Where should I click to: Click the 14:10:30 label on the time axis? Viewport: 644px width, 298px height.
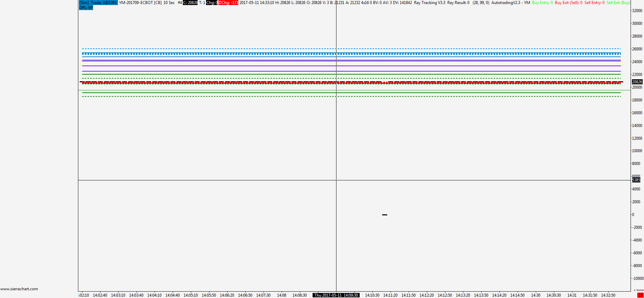click(x=372, y=295)
